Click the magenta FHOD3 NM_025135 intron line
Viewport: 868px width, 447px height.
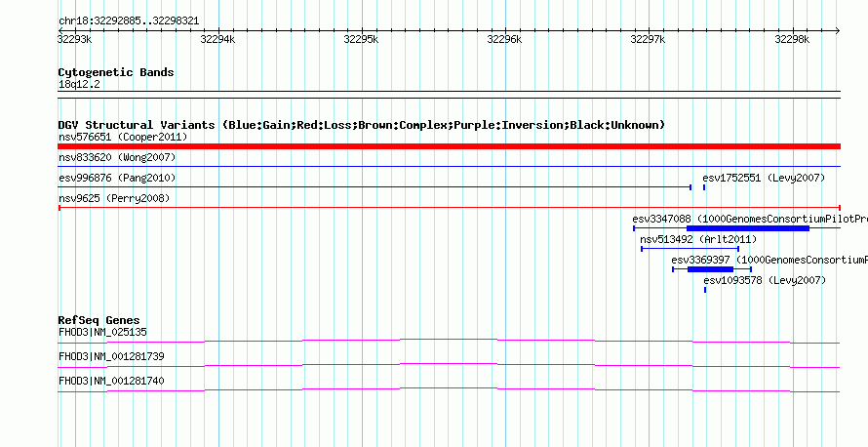449,342
